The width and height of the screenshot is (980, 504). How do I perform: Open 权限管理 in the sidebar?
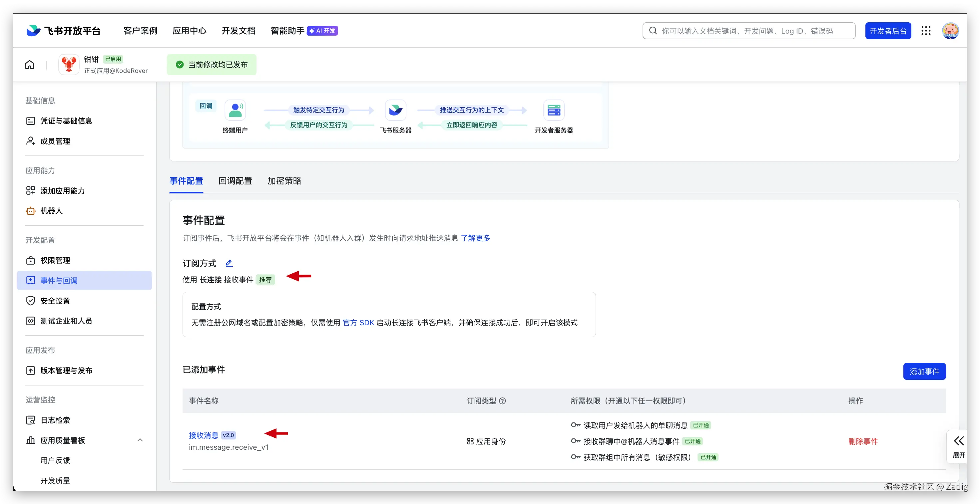click(x=55, y=260)
